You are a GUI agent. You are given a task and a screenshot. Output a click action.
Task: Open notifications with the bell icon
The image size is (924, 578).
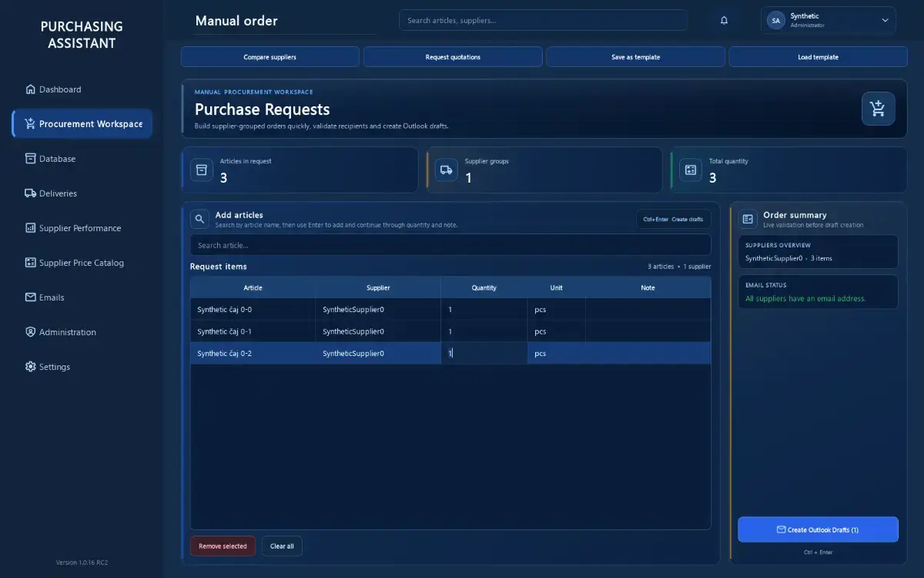tap(724, 21)
